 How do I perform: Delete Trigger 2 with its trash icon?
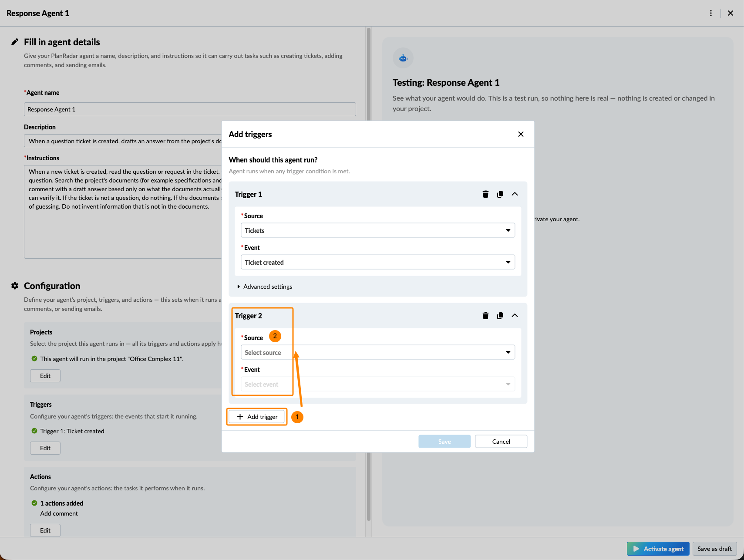click(x=485, y=316)
